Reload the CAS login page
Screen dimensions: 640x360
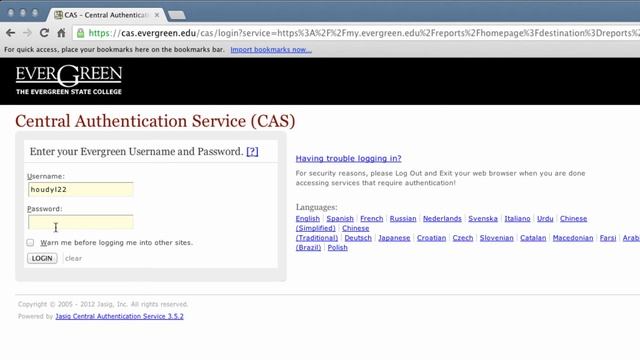click(44, 33)
